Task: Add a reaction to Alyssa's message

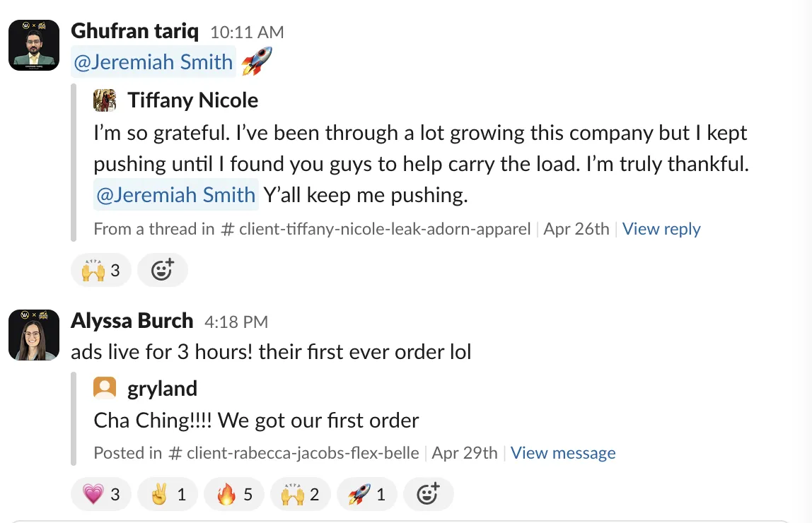Action: point(428,494)
